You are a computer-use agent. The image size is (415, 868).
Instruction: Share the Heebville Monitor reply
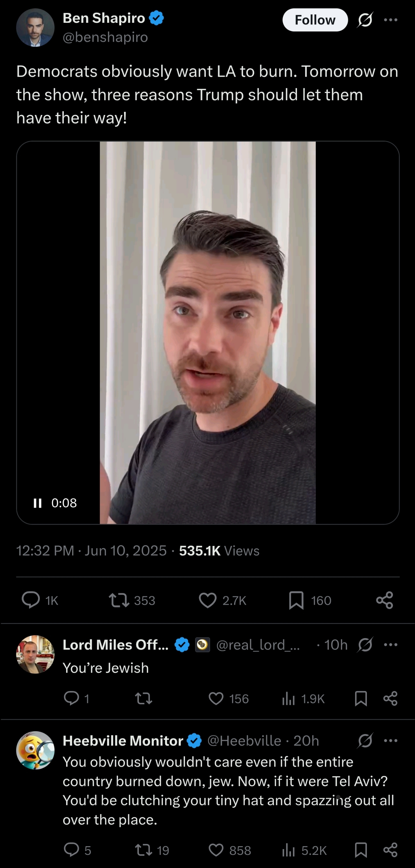[390, 850]
